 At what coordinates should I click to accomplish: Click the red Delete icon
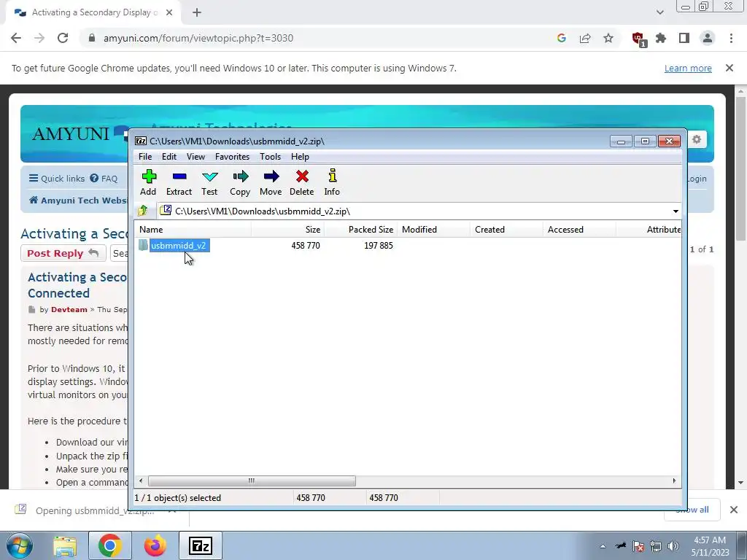pyautogui.click(x=301, y=183)
